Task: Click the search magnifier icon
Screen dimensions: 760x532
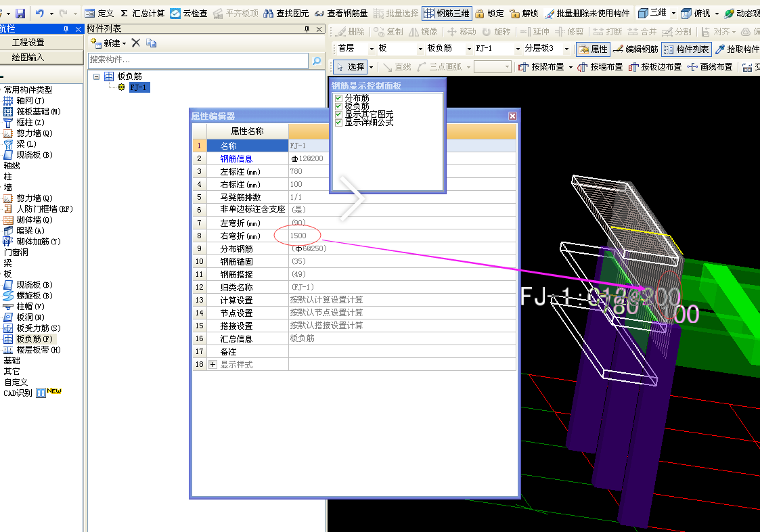Action: pyautogui.click(x=317, y=61)
